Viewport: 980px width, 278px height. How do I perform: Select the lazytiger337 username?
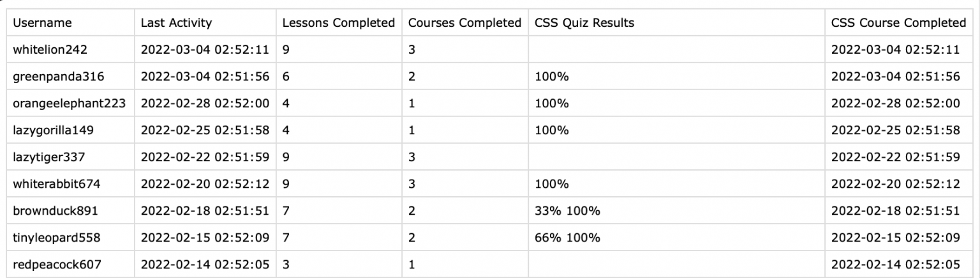[48, 157]
